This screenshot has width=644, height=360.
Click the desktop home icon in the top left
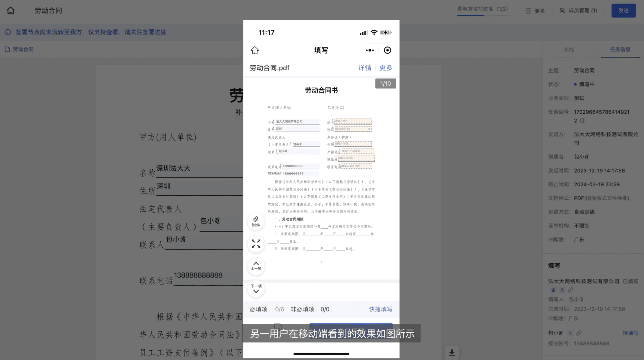click(10, 10)
